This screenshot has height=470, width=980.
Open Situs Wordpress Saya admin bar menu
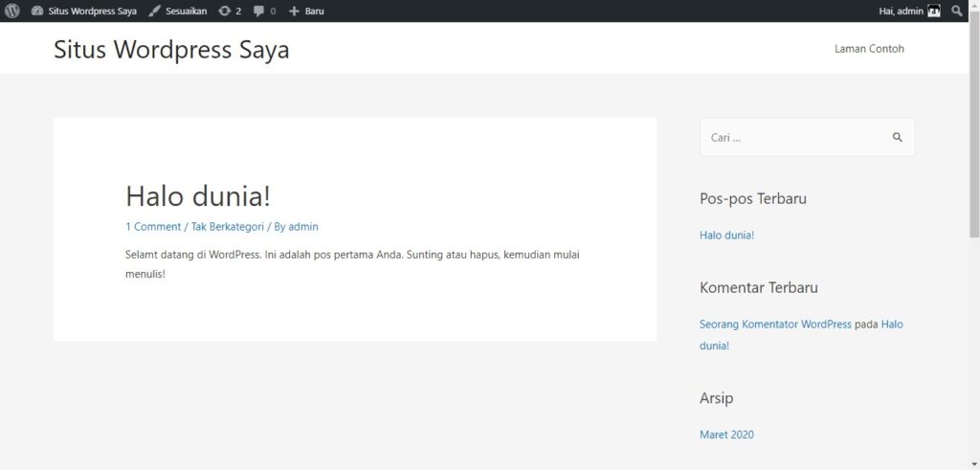93,11
